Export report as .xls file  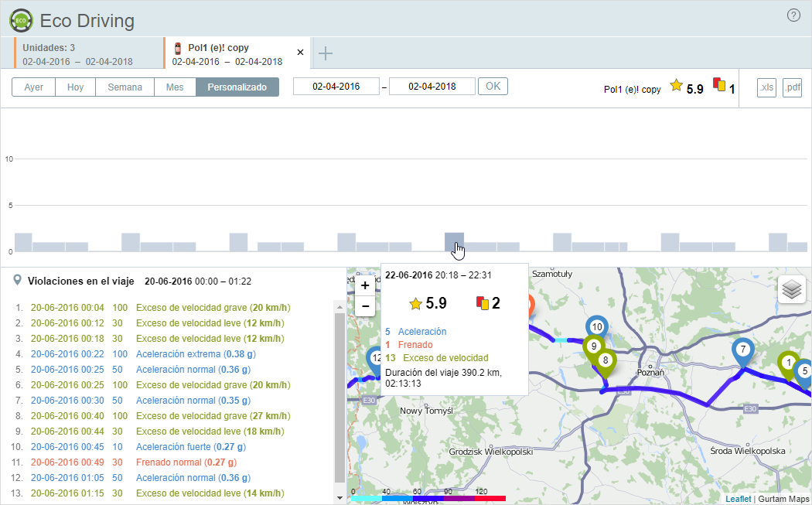click(x=766, y=87)
